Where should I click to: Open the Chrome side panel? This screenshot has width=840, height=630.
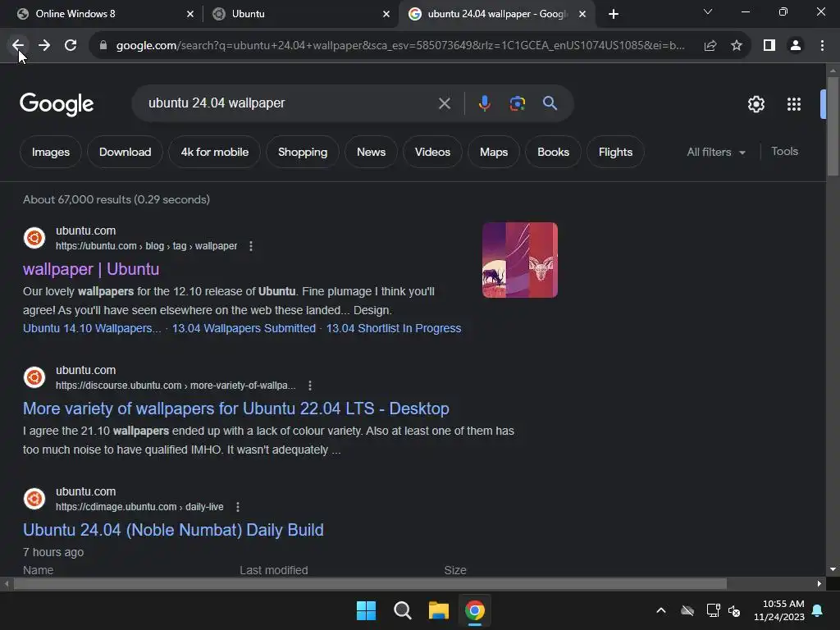769,46
